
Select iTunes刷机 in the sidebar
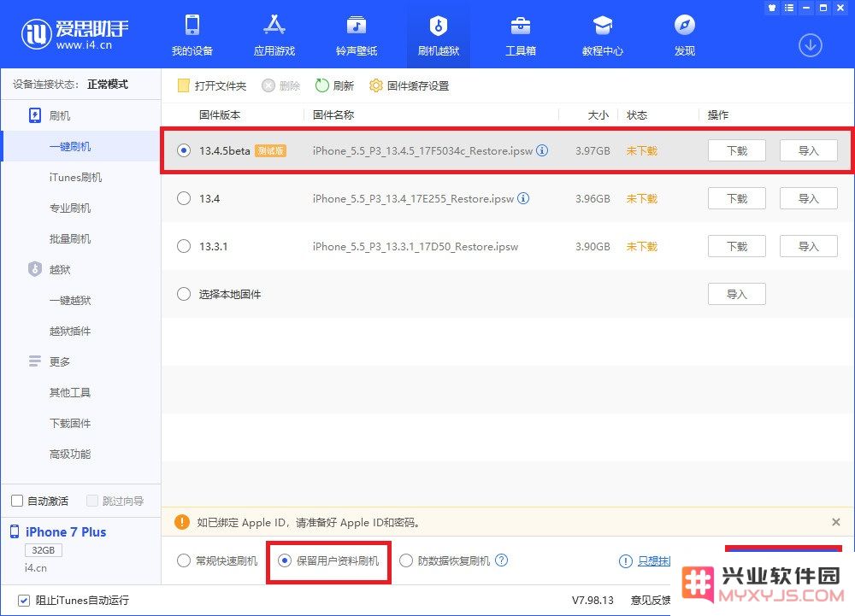click(x=75, y=177)
